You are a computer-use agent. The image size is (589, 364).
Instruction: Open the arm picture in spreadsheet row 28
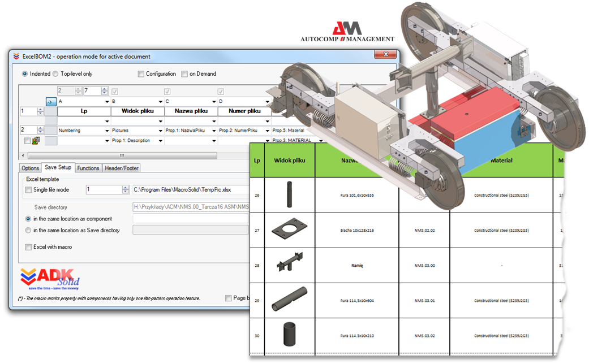point(290,262)
